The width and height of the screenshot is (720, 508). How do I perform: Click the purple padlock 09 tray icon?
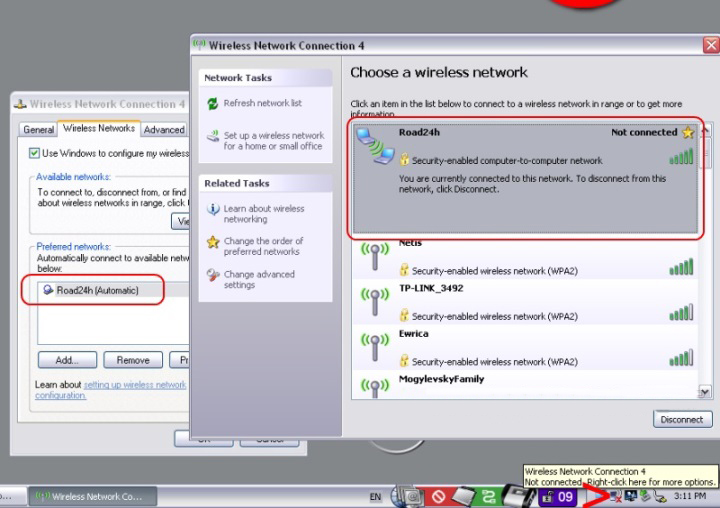coord(557,497)
